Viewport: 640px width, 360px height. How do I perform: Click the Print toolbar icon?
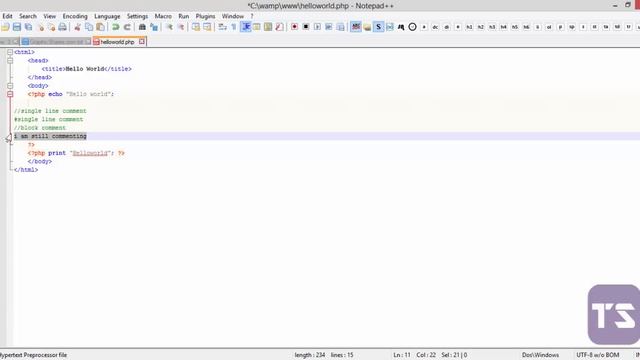62,27
